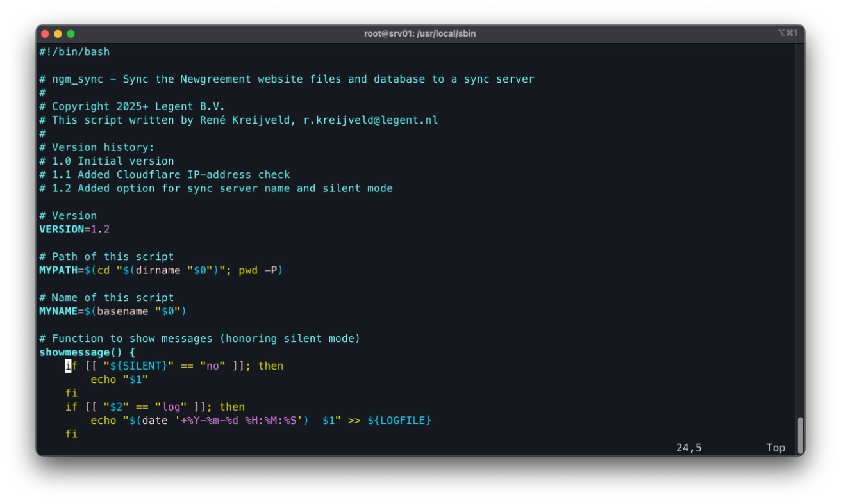
Task: Click the yellow minimize window button
Action: coord(58,33)
